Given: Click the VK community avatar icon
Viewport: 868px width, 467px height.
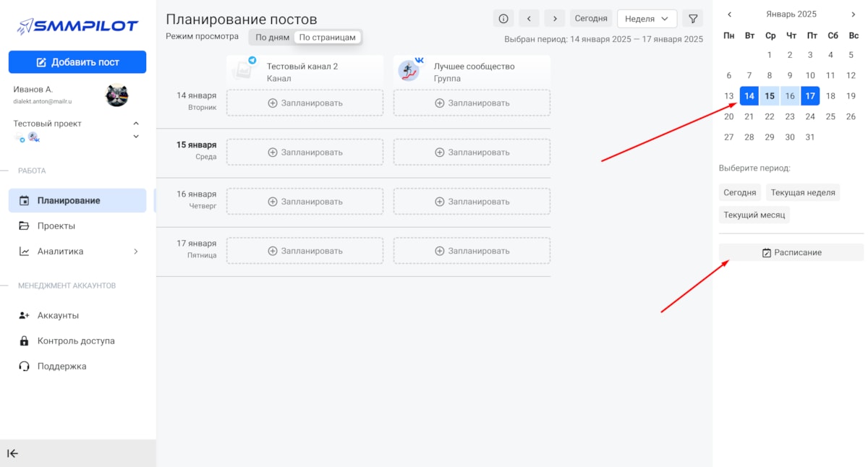Looking at the screenshot, I should pyautogui.click(x=410, y=70).
